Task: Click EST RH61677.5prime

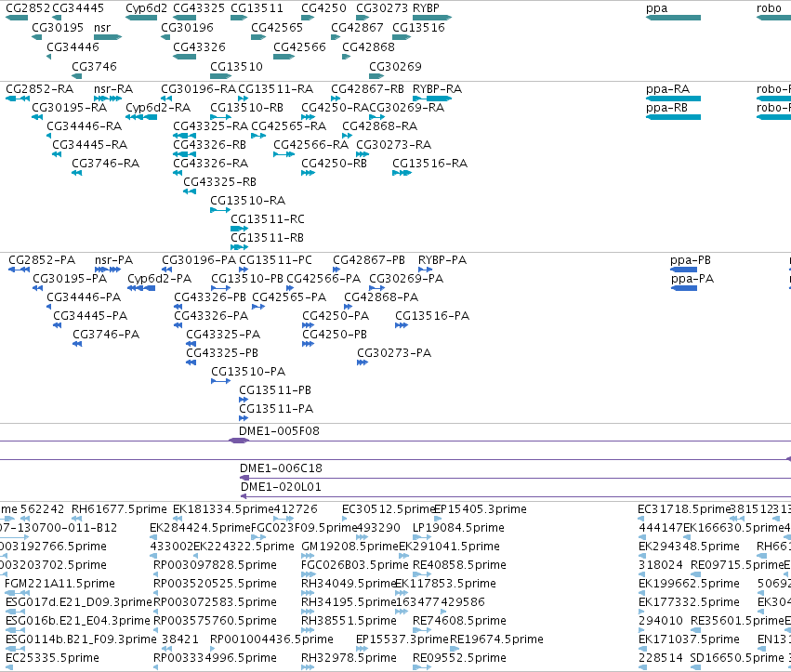Action: (x=119, y=509)
